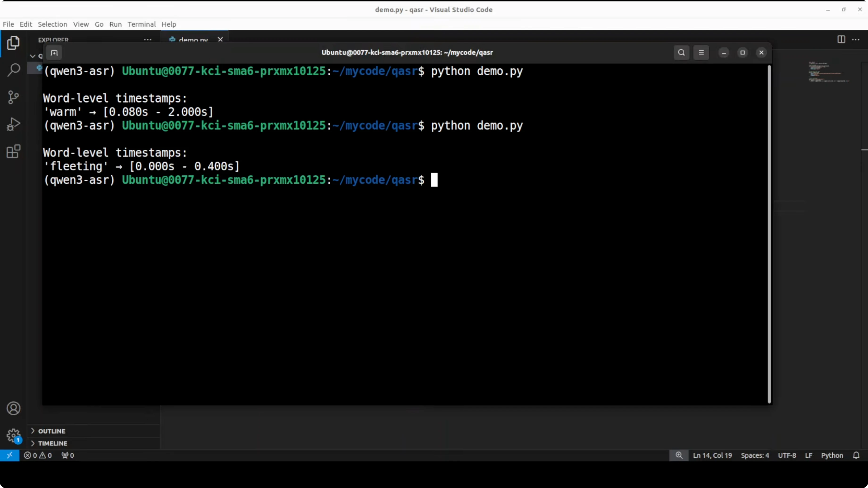Open editor More Actions ellipsis menu
The width and height of the screenshot is (868, 488).
click(x=855, y=39)
